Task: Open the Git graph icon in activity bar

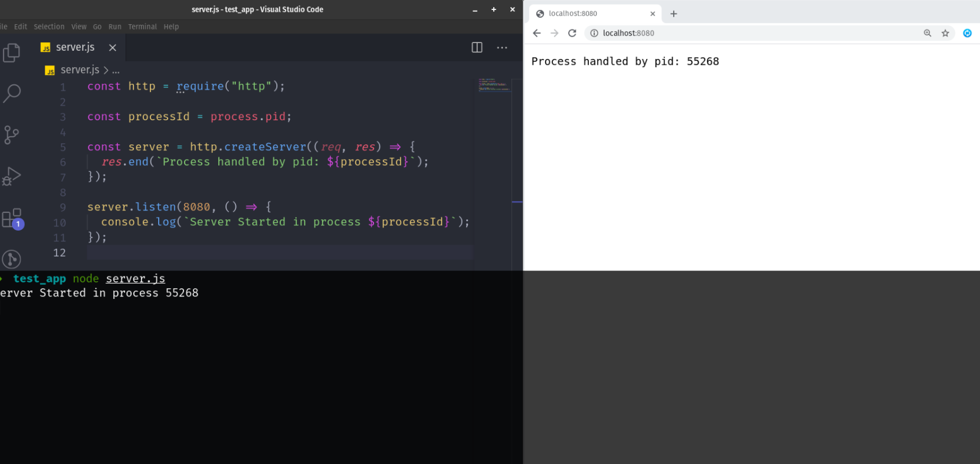Action: coord(11,259)
